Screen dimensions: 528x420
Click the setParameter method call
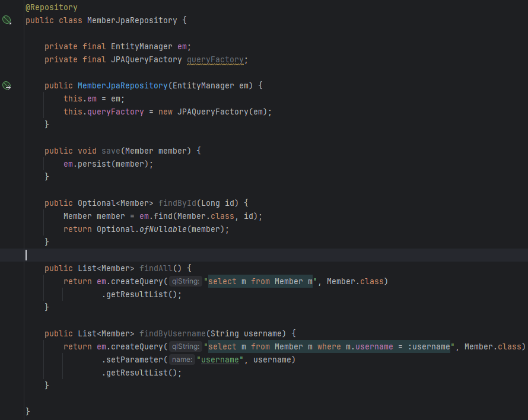tap(134, 360)
